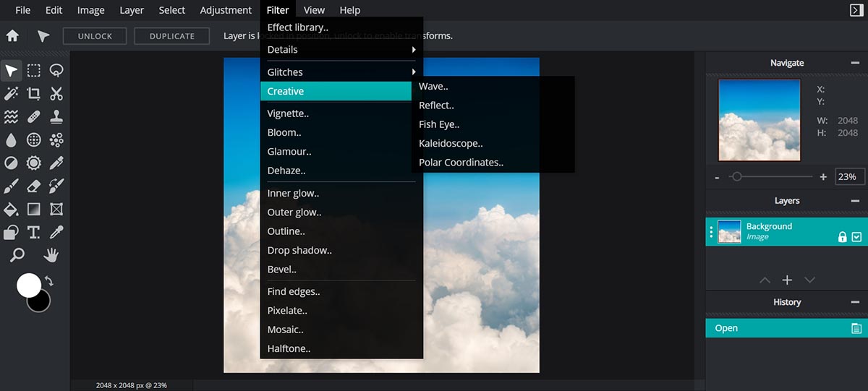Collapse the Navigate panel
This screenshot has width=868, height=391.
point(855,63)
